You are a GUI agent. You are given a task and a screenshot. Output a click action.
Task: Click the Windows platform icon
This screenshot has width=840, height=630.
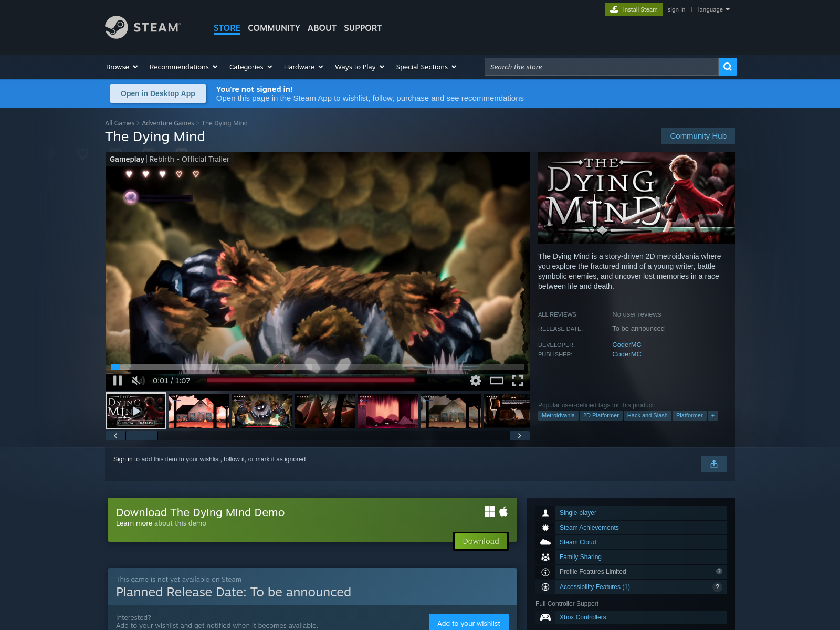490,511
